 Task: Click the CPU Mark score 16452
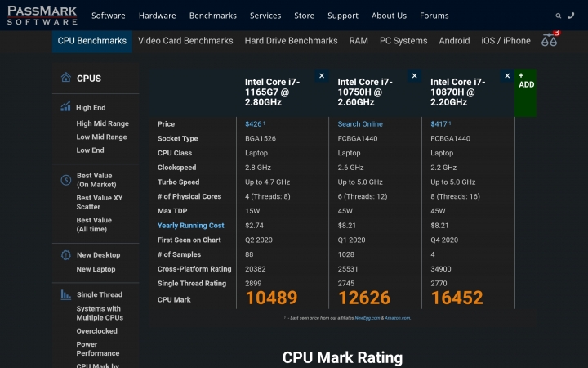pos(457,298)
